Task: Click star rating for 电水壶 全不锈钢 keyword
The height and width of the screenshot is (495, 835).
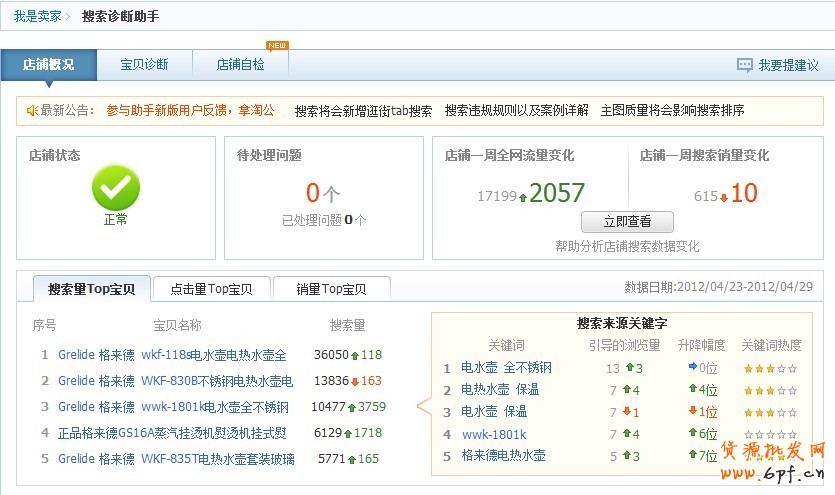Action: coord(769,368)
